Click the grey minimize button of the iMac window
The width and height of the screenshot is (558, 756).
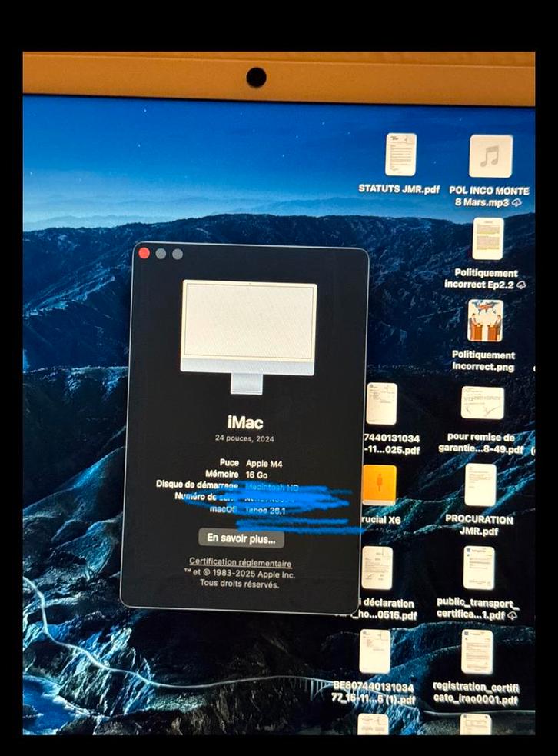pyautogui.click(x=161, y=254)
